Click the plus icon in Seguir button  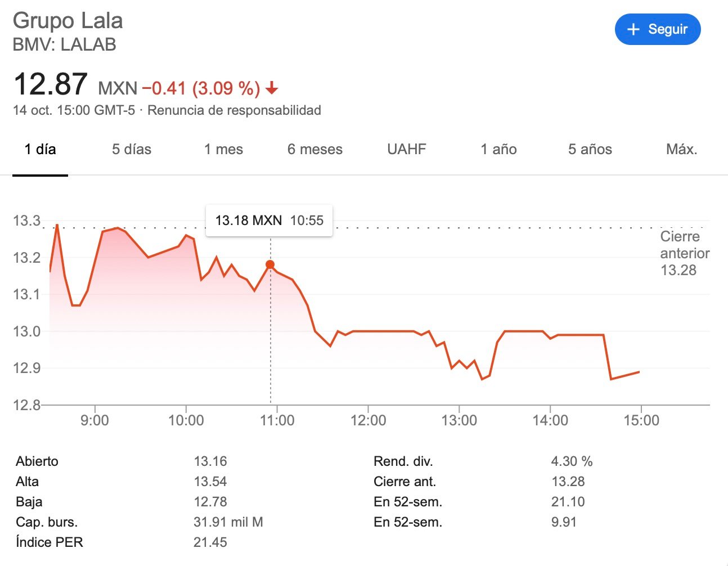pos(633,29)
